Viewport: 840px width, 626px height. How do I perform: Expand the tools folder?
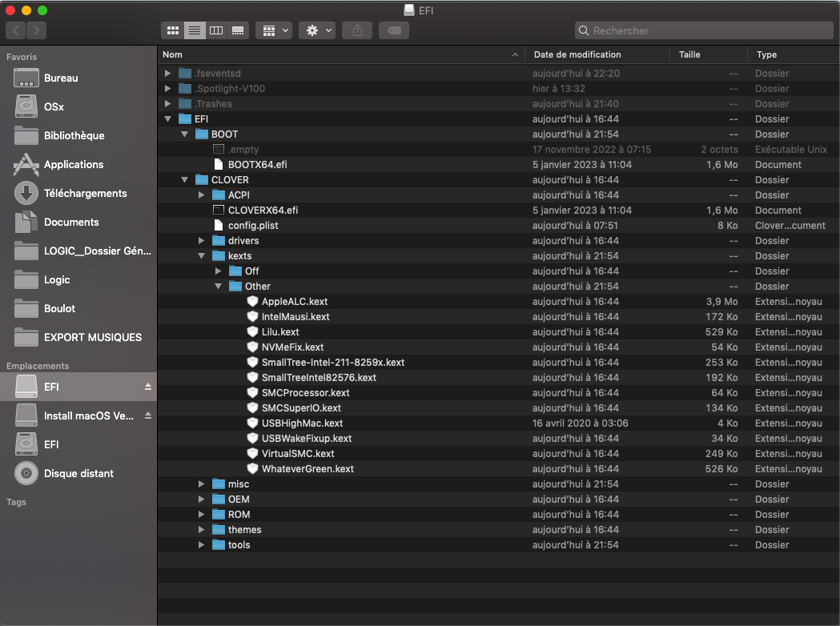(202, 545)
